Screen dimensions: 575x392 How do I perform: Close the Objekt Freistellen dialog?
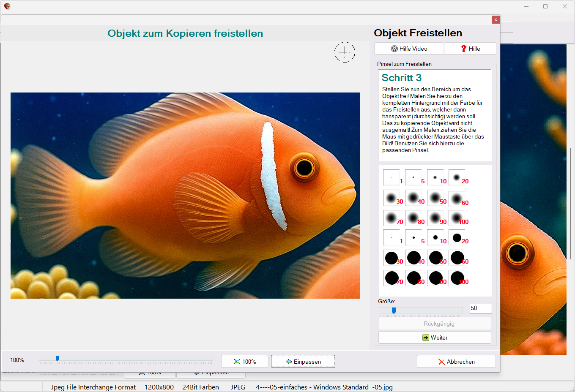[x=496, y=19]
